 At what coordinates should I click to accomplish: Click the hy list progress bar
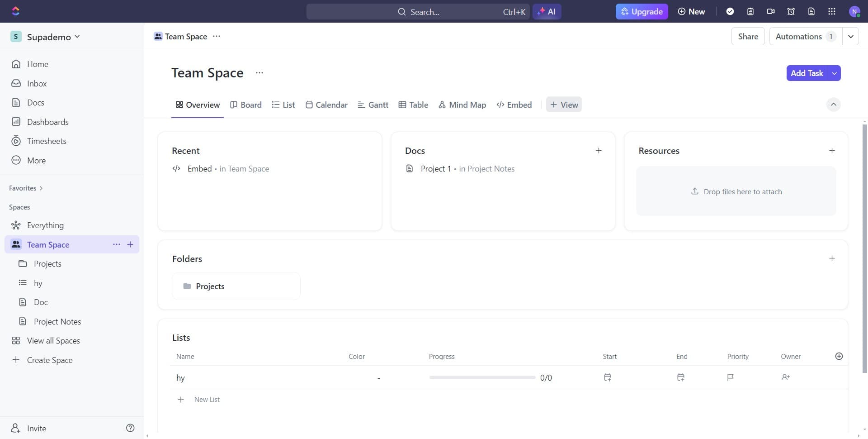482,377
